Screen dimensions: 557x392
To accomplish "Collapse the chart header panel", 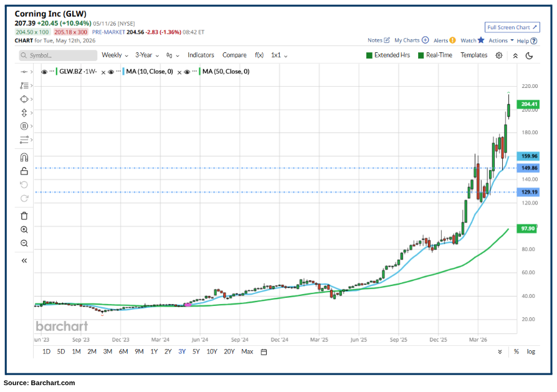I will [515, 56].
